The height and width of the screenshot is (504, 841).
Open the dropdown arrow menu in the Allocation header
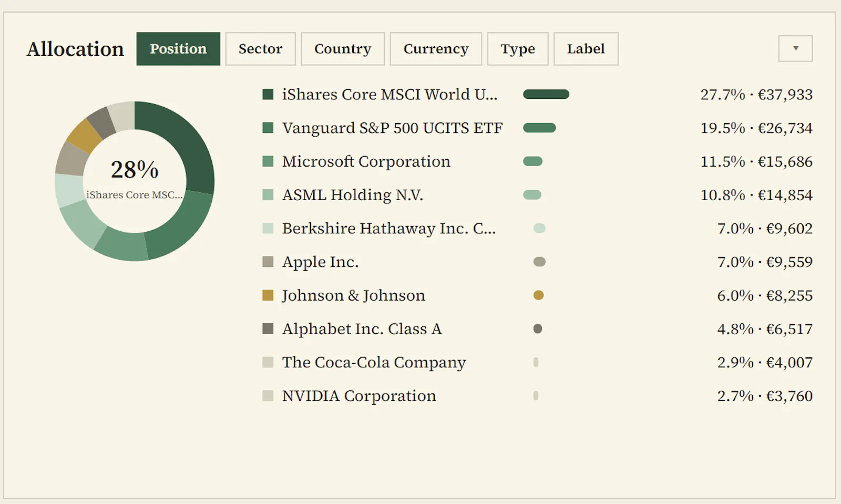coord(795,48)
